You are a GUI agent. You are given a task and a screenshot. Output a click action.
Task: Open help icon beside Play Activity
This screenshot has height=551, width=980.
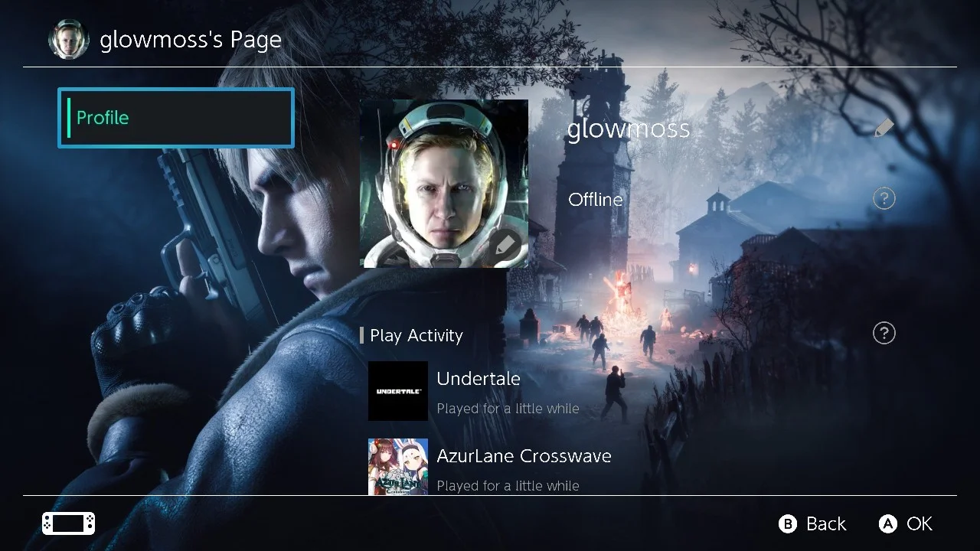point(884,333)
